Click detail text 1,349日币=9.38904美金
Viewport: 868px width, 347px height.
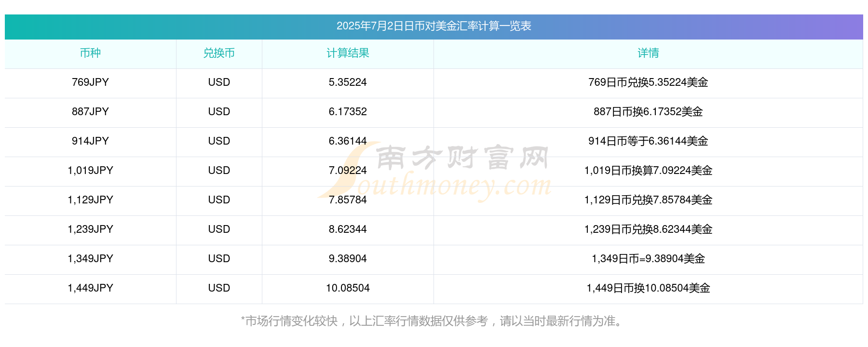click(648, 259)
